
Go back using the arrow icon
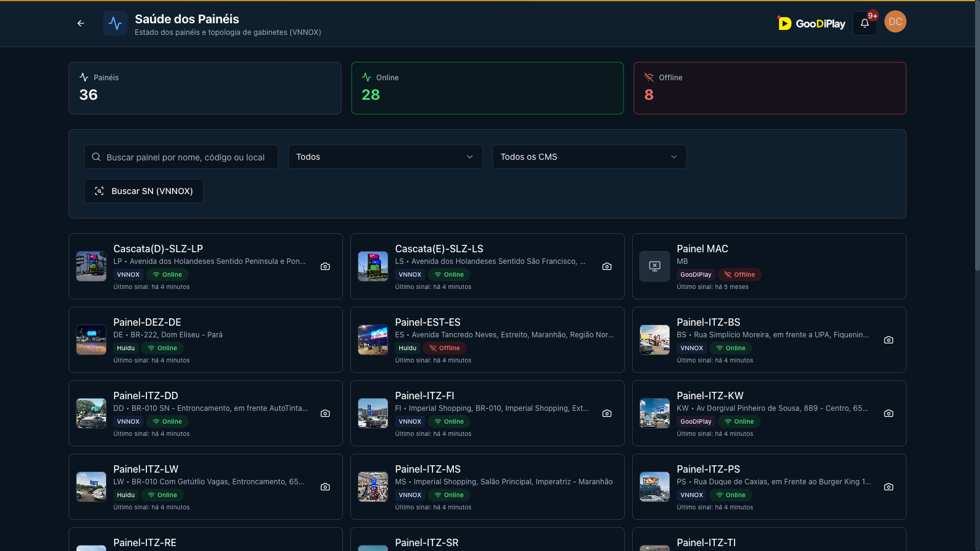pyautogui.click(x=81, y=23)
